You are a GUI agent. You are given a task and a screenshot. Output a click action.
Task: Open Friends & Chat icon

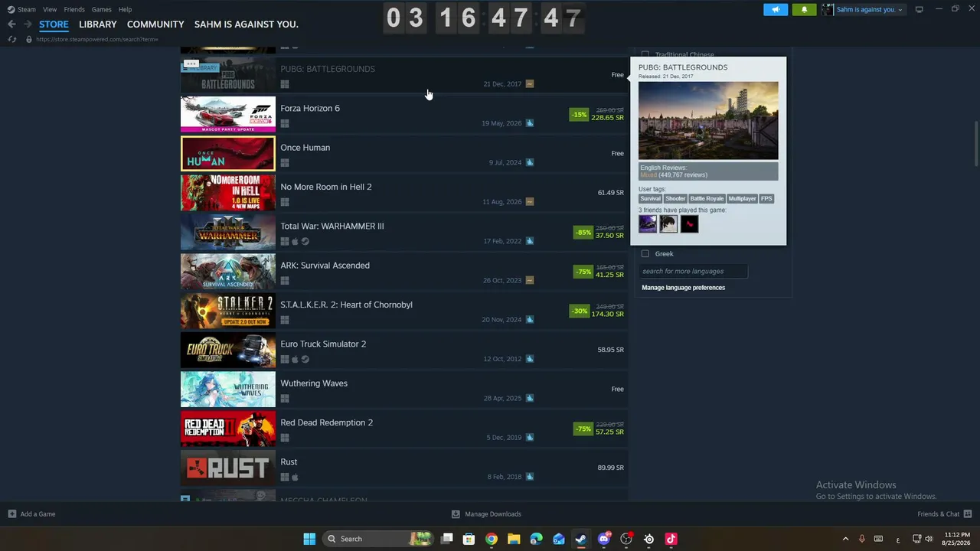pos(968,514)
